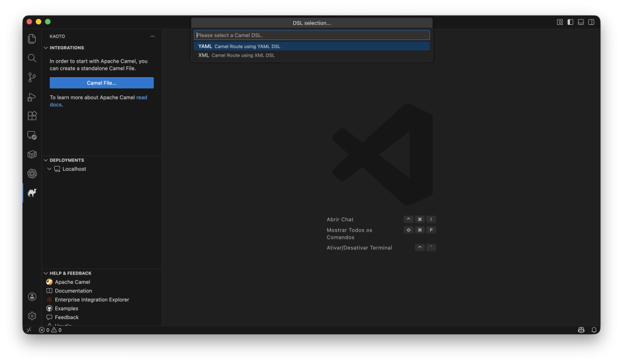Open the Extensions view
The image size is (623, 364).
click(32, 116)
